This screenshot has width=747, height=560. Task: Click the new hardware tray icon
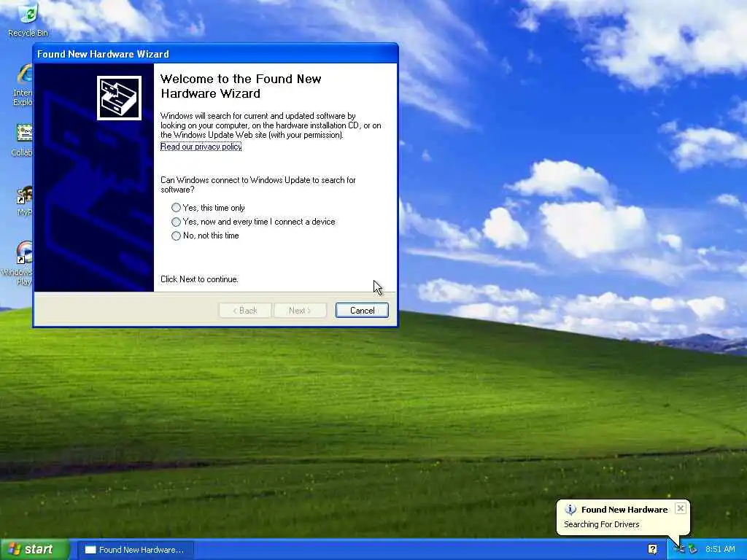pyautogui.click(x=681, y=549)
